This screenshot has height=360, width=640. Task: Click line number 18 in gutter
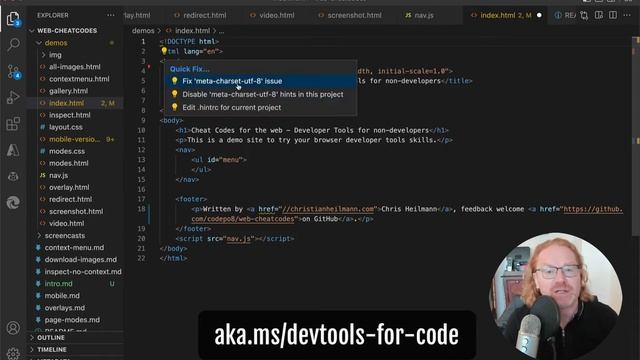click(141, 209)
